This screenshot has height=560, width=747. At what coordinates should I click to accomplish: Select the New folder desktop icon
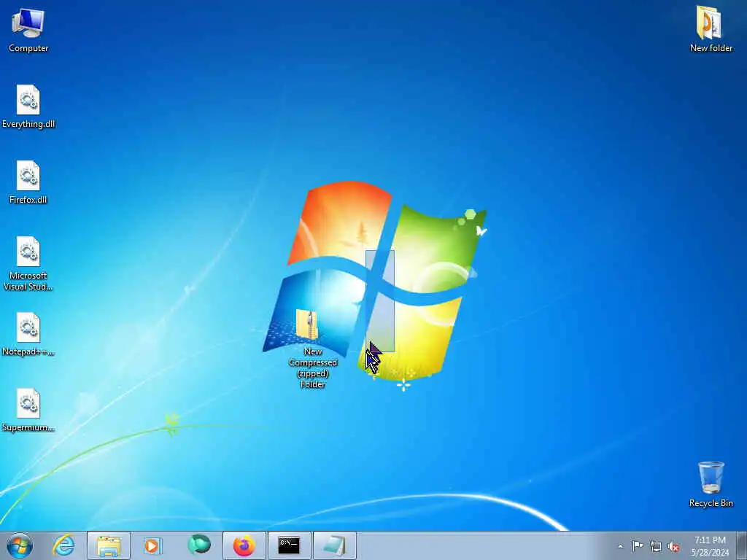(711, 29)
